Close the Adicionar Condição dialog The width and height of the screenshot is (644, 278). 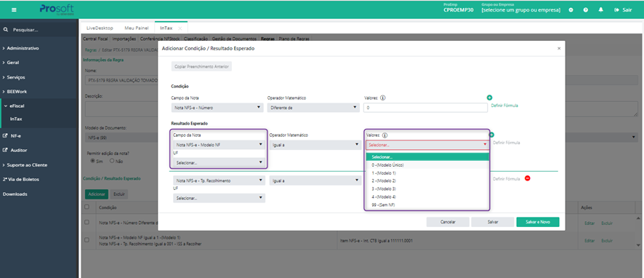pos(559,49)
